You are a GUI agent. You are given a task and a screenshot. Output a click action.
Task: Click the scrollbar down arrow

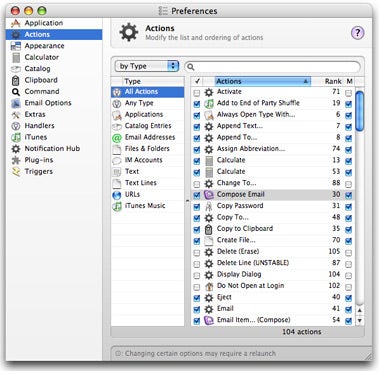[360, 321]
